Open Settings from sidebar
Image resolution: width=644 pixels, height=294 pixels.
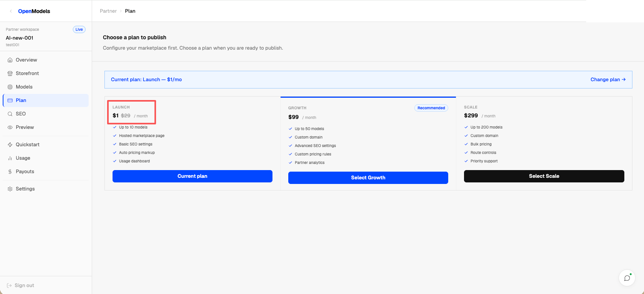click(x=46, y=189)
